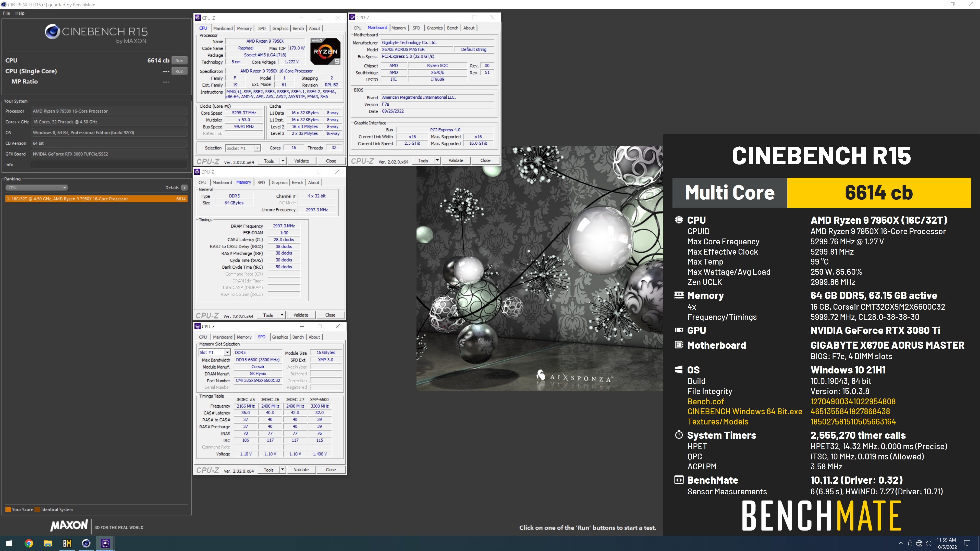Click the Your Score orange legend swatch
The width and height of the screenshot is (980, 551).
coord(8,510)
